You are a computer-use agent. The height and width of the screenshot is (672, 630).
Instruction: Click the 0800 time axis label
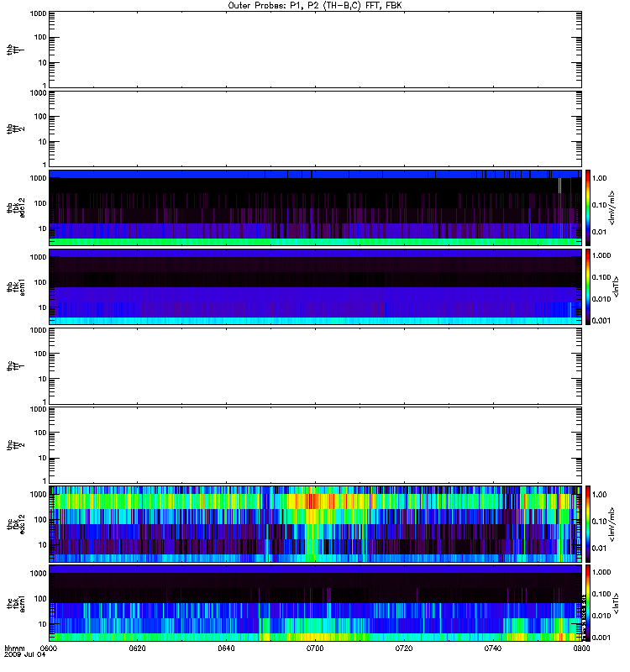[581, 648]
